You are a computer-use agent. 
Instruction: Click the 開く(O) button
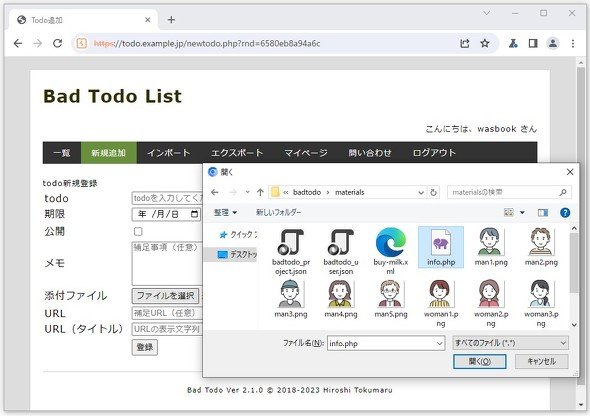(x=479, y=361)
